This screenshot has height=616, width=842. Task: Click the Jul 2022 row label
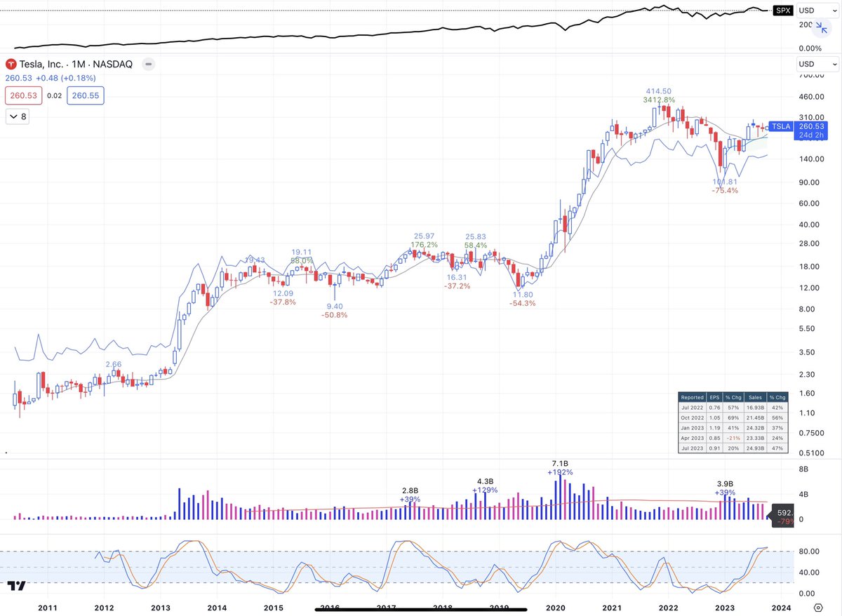(x=692, y=406)
